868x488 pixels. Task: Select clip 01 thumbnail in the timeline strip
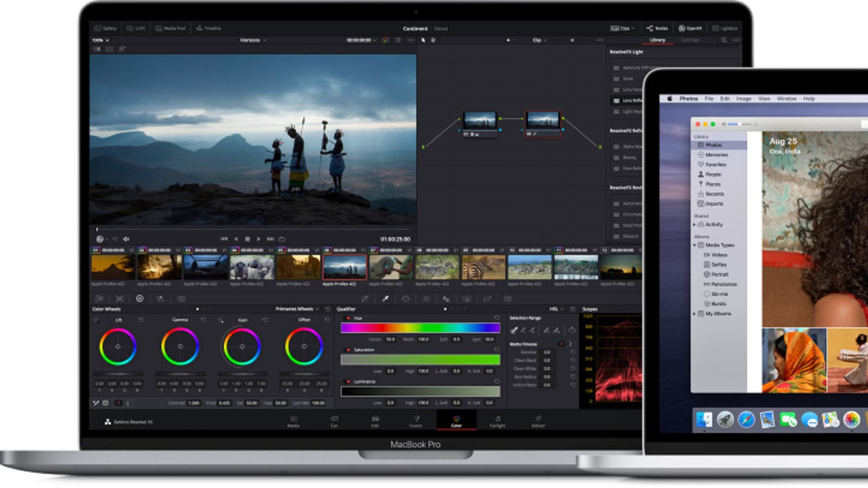113,266
